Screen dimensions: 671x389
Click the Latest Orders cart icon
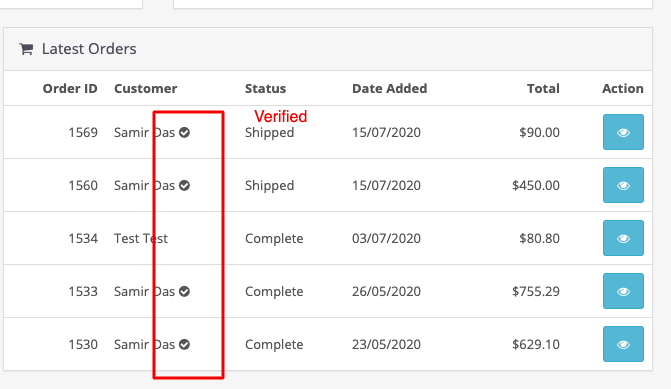coord(26,49)
